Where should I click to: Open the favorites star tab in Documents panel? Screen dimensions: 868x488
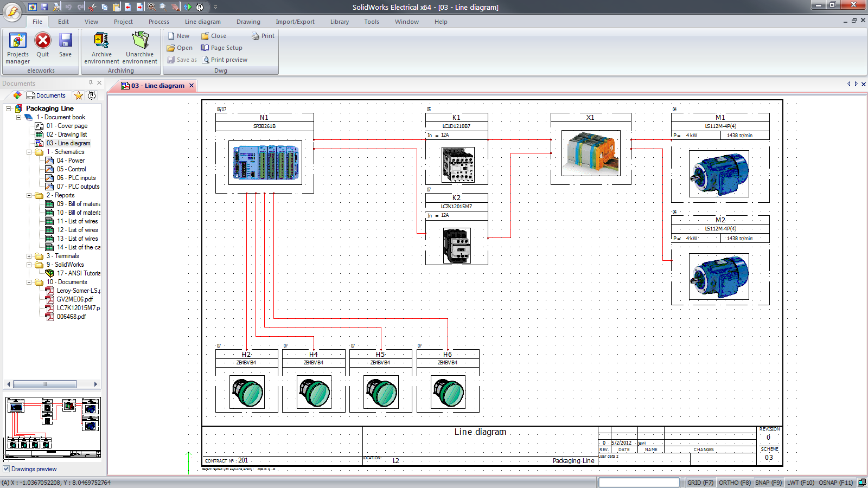(x=79, y=95)
